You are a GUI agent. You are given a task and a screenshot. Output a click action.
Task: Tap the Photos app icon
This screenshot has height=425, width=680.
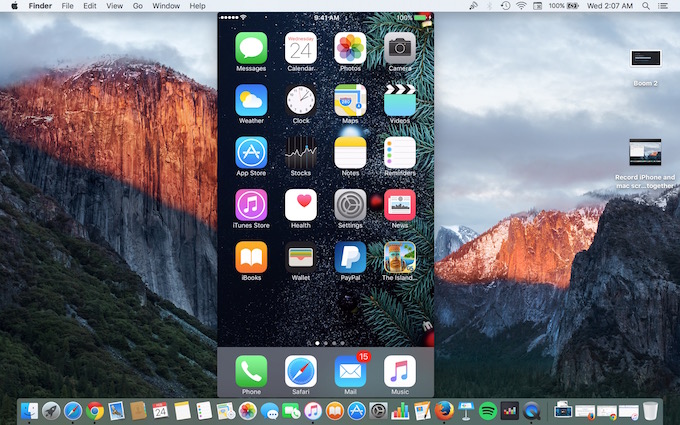tap(350, 47)
